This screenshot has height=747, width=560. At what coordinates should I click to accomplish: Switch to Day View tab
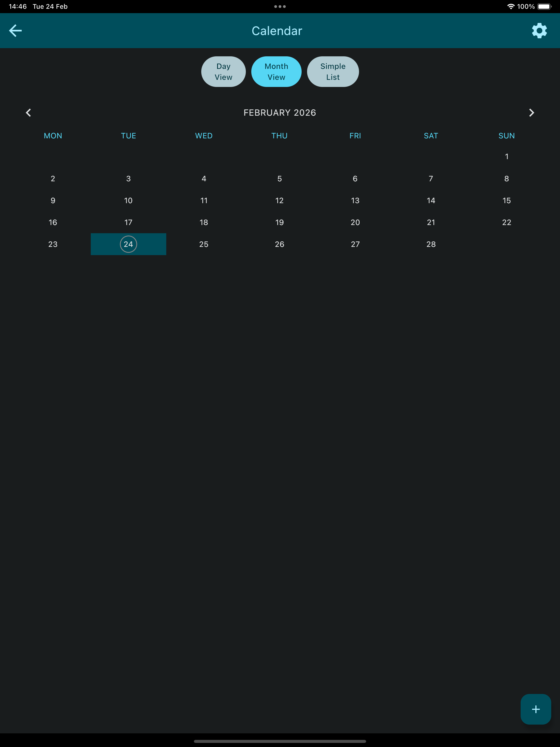pos(223,72)
